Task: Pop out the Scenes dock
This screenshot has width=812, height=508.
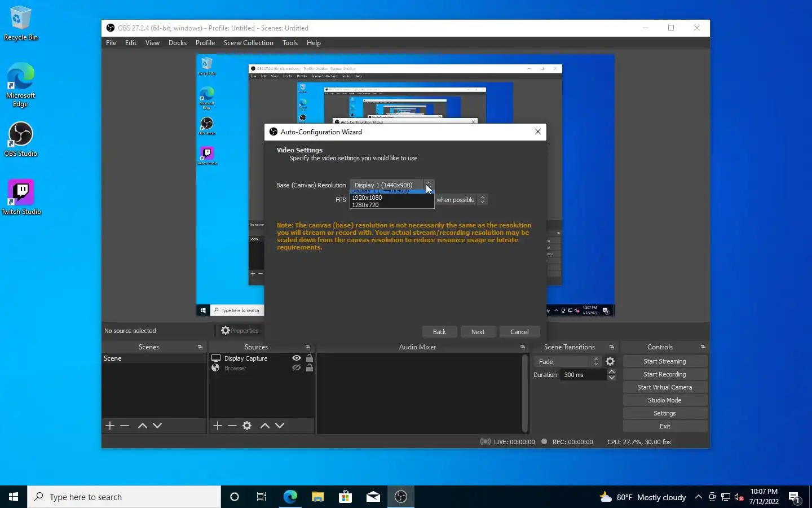Action: pyautogui.click(x=200, y=347)
